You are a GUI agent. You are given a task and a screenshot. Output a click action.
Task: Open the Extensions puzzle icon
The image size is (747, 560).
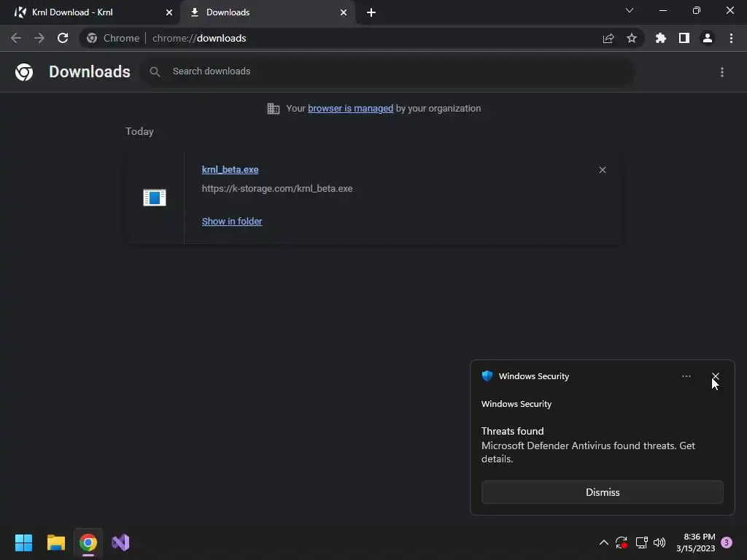click(661, 38)
